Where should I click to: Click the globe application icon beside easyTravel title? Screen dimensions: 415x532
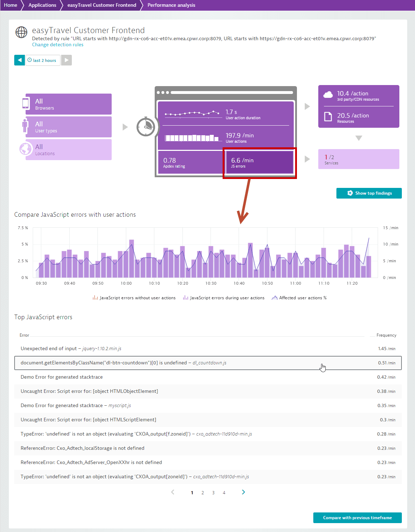click(21, 32)
